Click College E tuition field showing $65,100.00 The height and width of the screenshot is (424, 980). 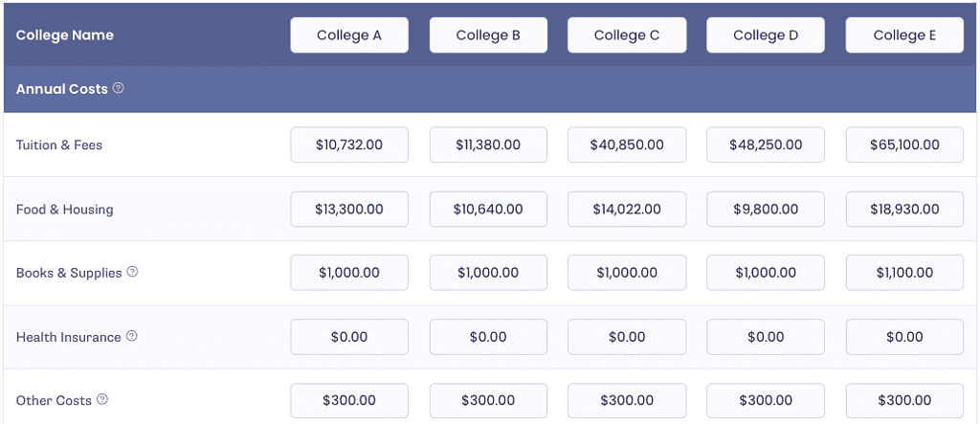point(904,145)
